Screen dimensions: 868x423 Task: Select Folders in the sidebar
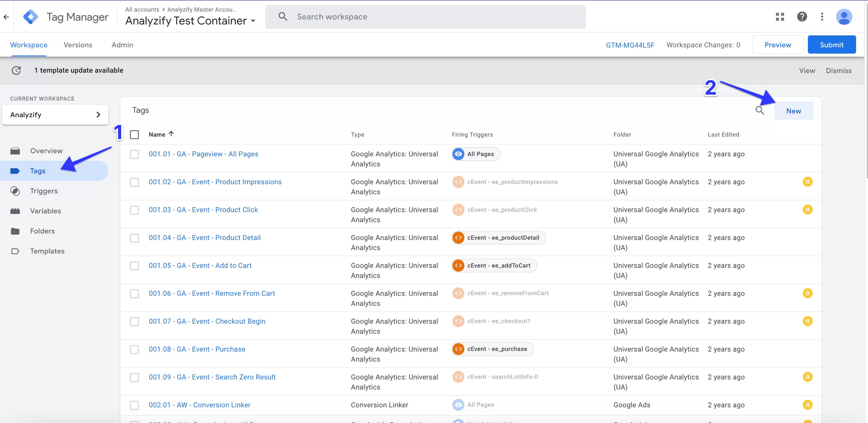tap(43, 231)
